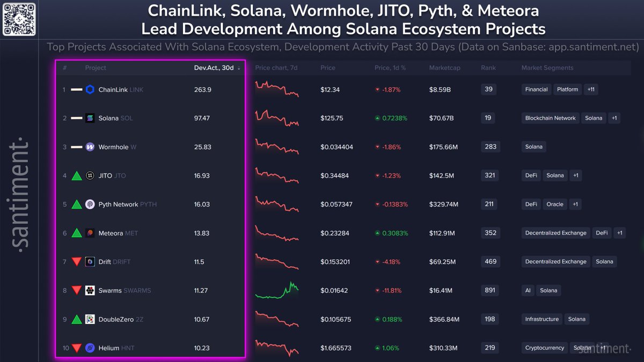Click the Swarms green 7d price chart

coord(276,290)
